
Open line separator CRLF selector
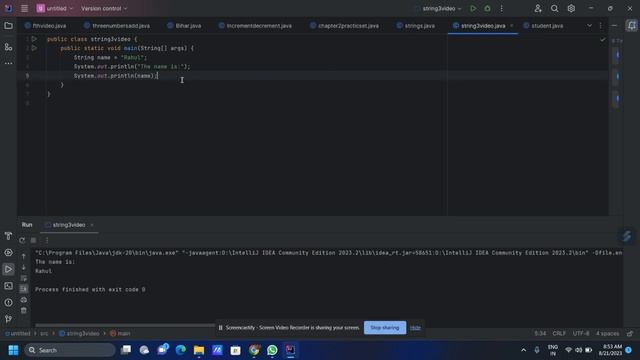pos(559,333)
